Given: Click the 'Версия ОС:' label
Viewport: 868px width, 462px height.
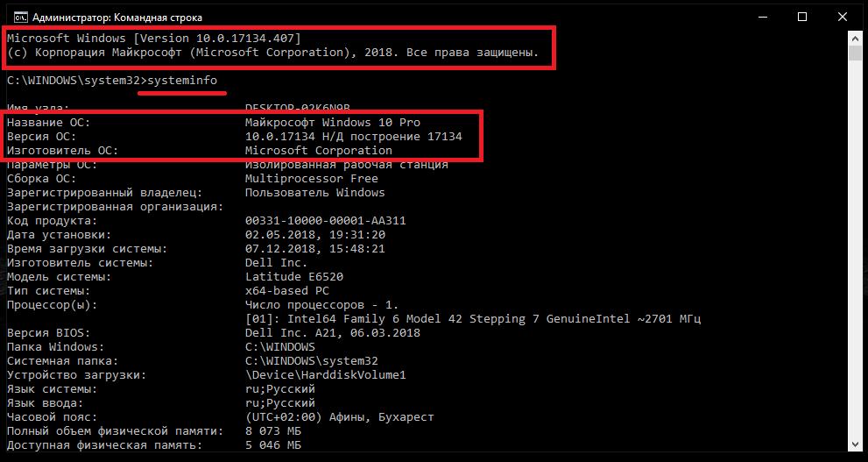Looking at the screenshot, I should [x=41, y=136].
